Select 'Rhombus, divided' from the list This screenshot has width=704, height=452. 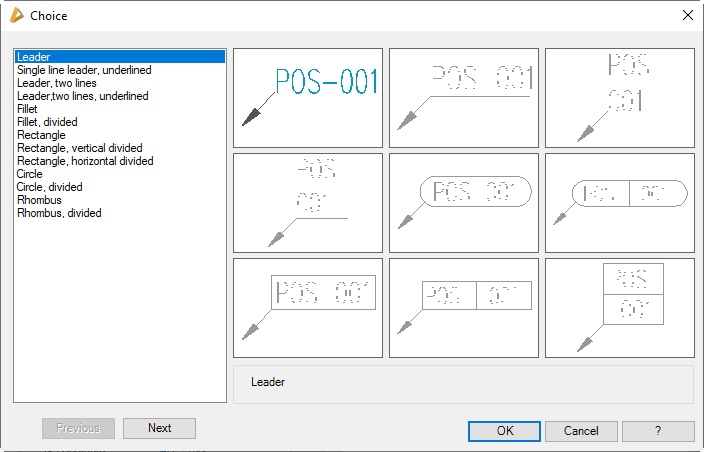(x=59, y=213)
